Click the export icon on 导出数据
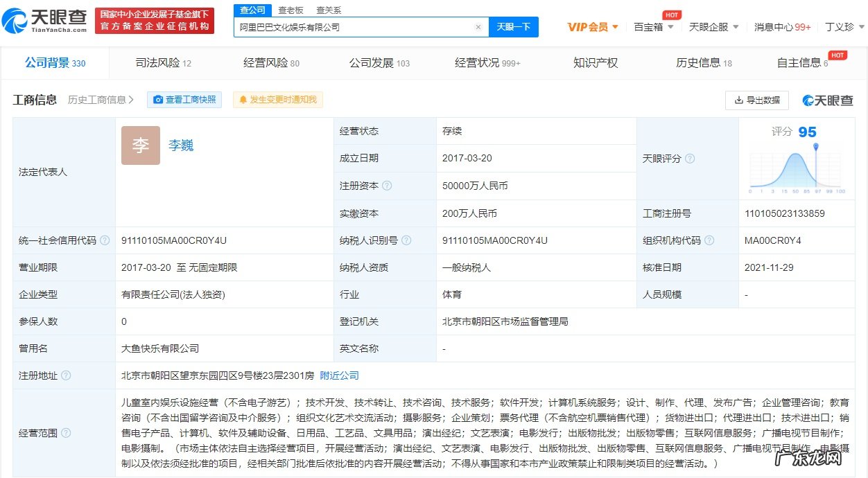The height and width of the screenshot is (478, 868). [x=739, y=100]
